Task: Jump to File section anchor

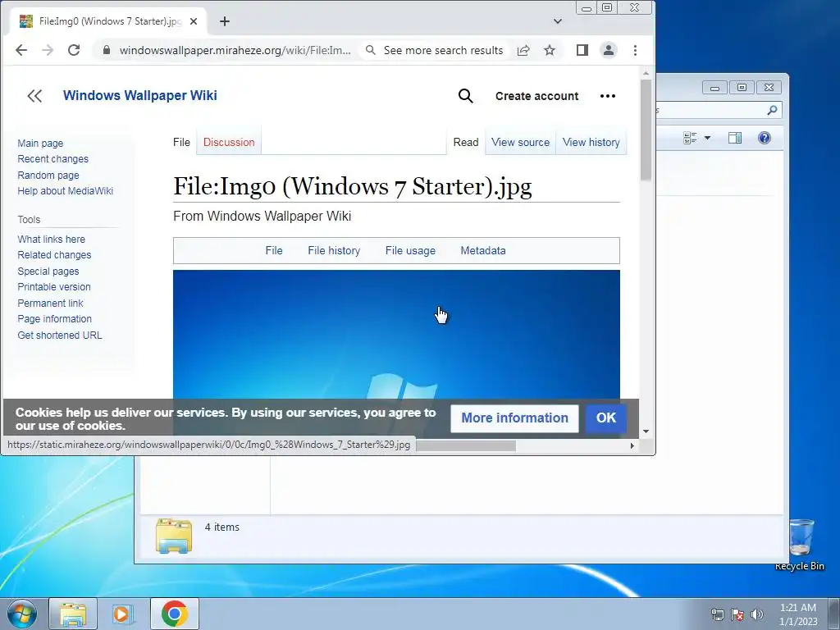Action: pos(274,250)
